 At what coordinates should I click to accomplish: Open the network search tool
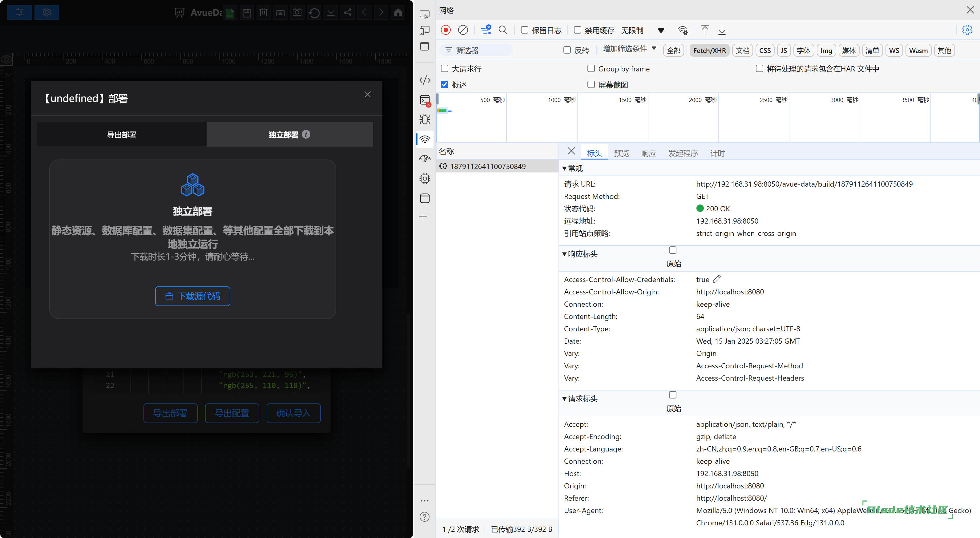[x=503, y=30]
